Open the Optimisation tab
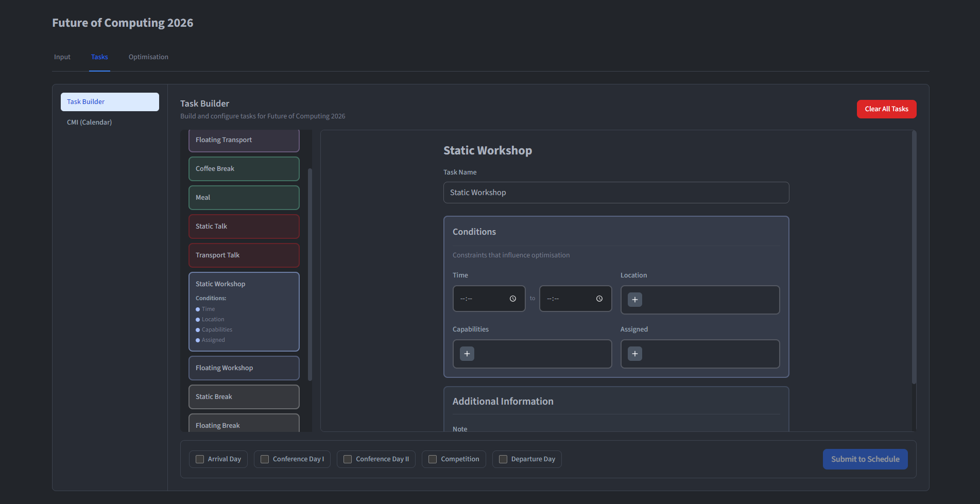Viewport: 980px width, 504px height. (148, 57)
